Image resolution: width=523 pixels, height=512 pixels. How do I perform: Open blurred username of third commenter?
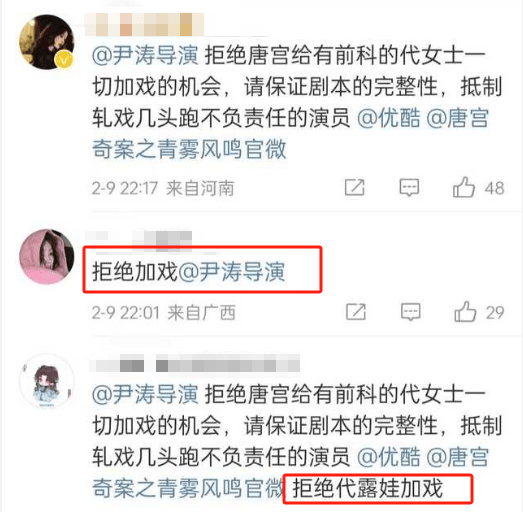[194, 363]
